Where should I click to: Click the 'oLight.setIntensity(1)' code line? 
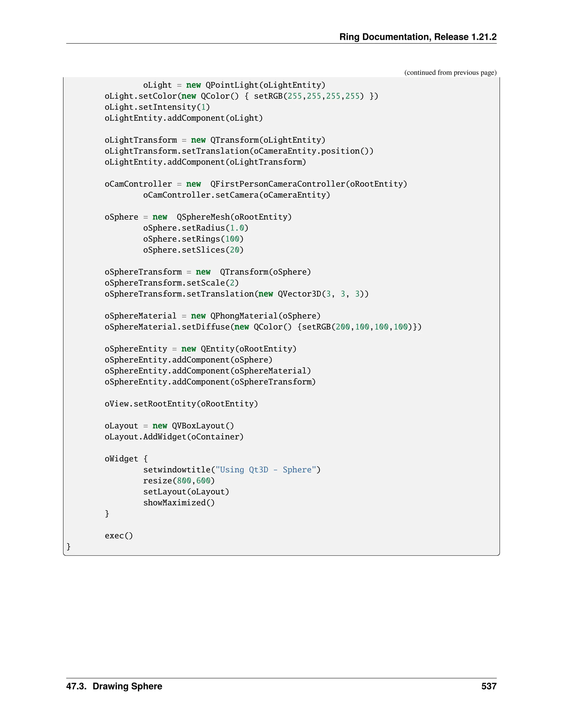click(x=157, y=107)
